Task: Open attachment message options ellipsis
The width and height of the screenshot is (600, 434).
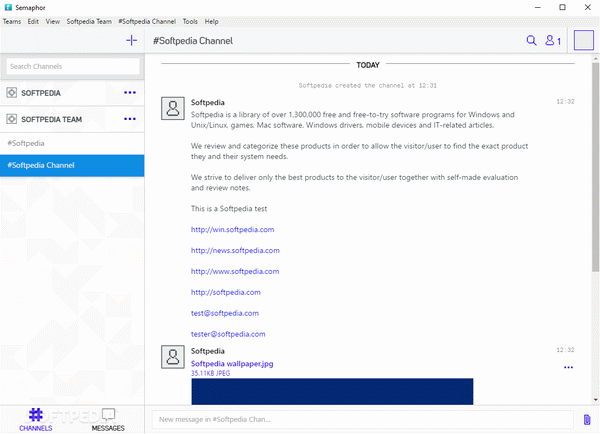Action: tap(568, 367)
